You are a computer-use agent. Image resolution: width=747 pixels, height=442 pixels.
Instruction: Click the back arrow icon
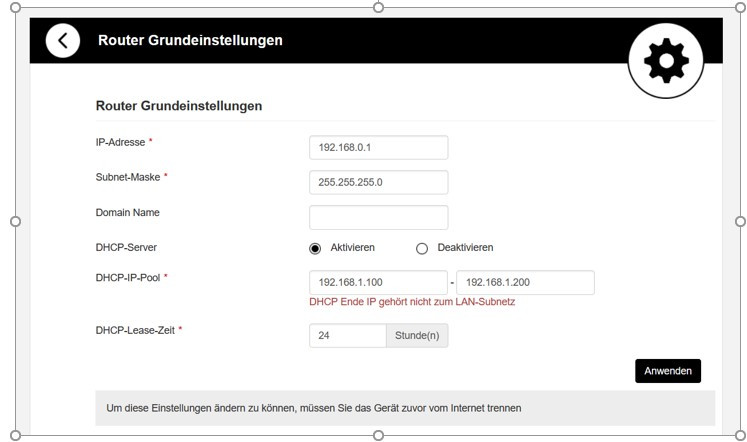click(63, 41)
